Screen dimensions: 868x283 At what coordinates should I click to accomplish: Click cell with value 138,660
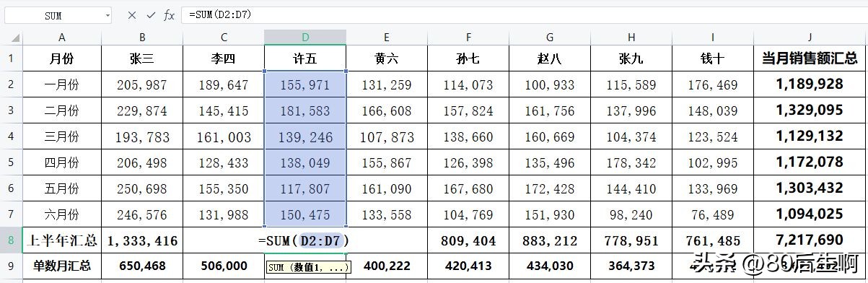[x=468, y=136]
